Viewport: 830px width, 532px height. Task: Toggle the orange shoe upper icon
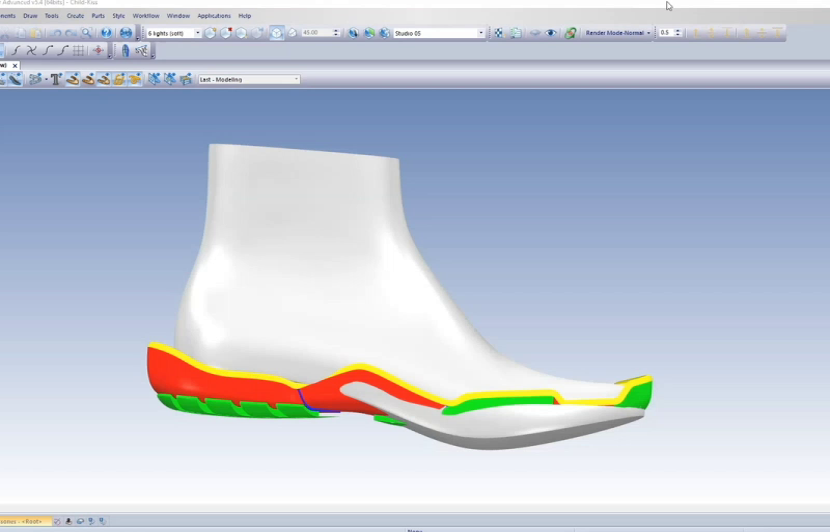click(x=119, y=79)
